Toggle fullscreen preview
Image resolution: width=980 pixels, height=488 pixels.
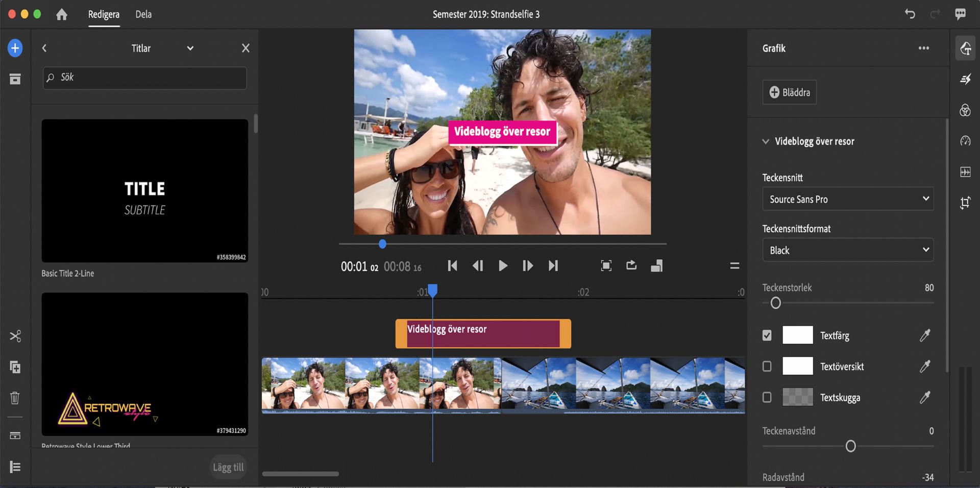click(606, 265)
